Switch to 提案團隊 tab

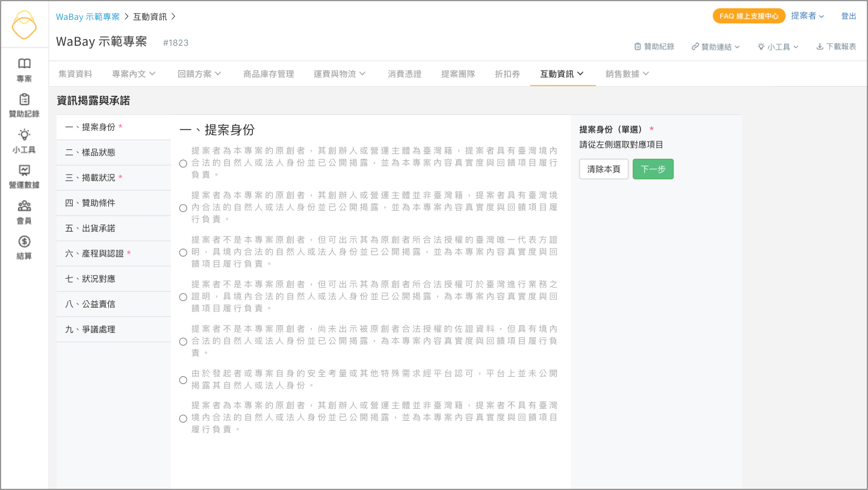pyautogui.click(x=458, y=74)
